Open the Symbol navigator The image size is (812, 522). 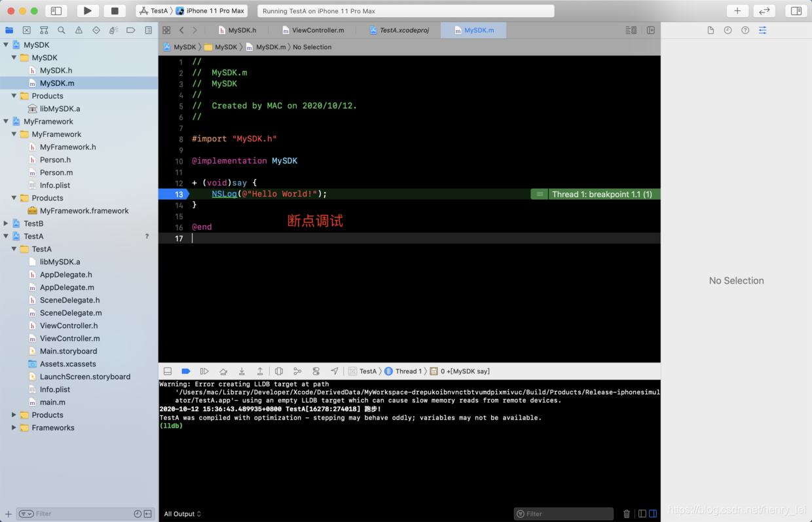pos(44,30)
